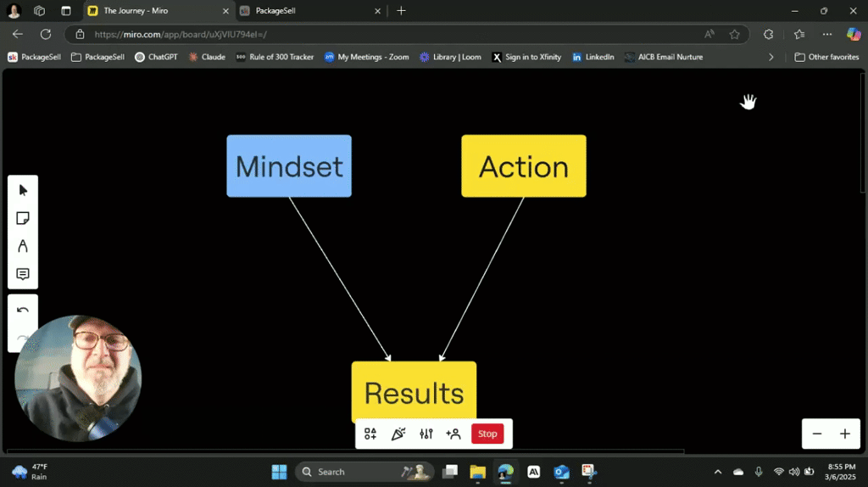Open File Explorer from the taskbar
Viewport: 868px width, 487px height.
pos(478,472)
